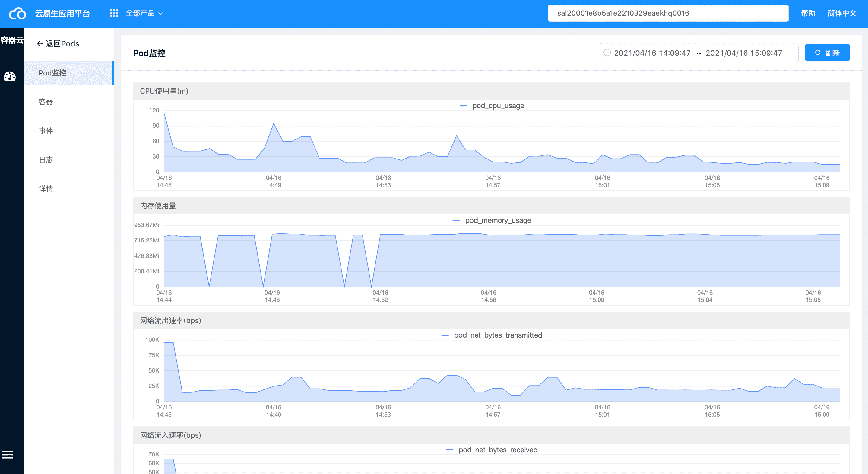Switch language via 简体中文
The width and height of the screenshot is (868, 474).
click(x=842, y=13)
